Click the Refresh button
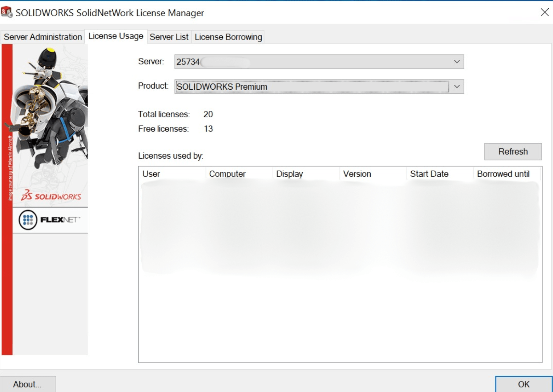Viewport: 553px width, 392px height. [x=513, y=151]
